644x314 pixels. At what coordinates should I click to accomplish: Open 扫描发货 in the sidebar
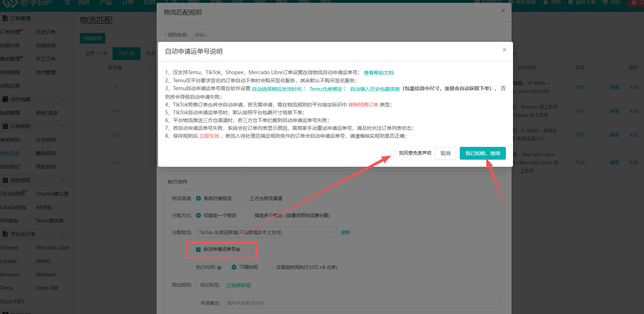point(46,45)
